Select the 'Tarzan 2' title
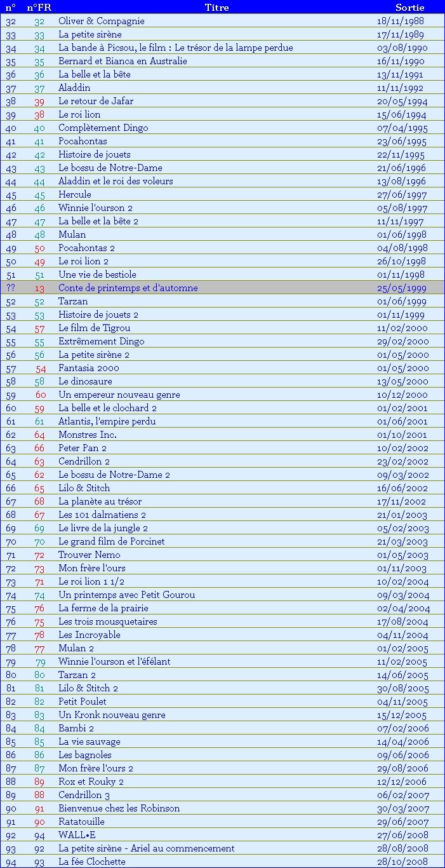445x868 pixels. [77, 675]
